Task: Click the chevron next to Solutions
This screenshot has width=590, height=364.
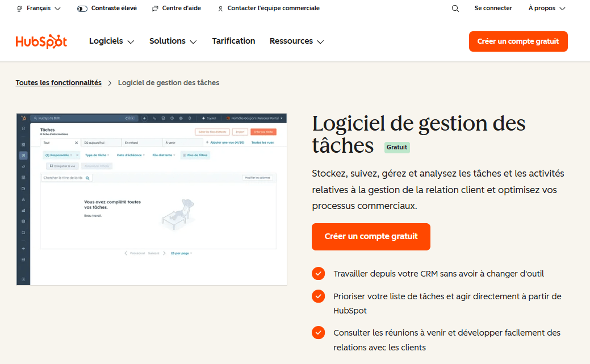Action: coord(193,42)
